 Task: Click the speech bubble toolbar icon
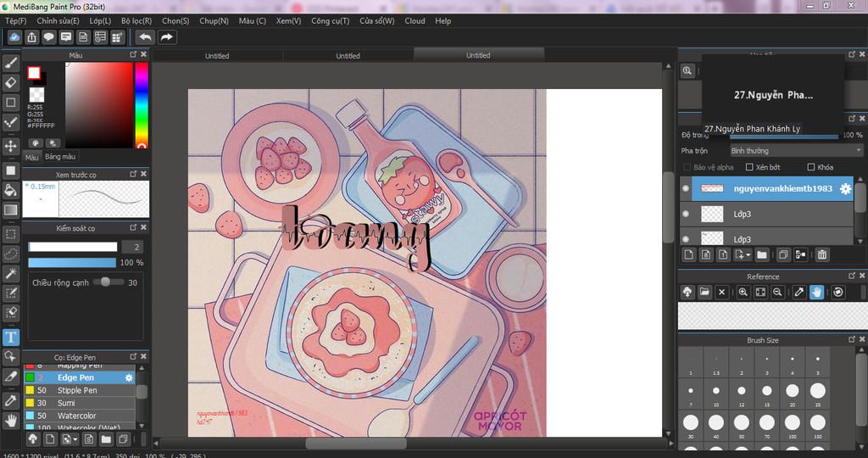point(48,37)
